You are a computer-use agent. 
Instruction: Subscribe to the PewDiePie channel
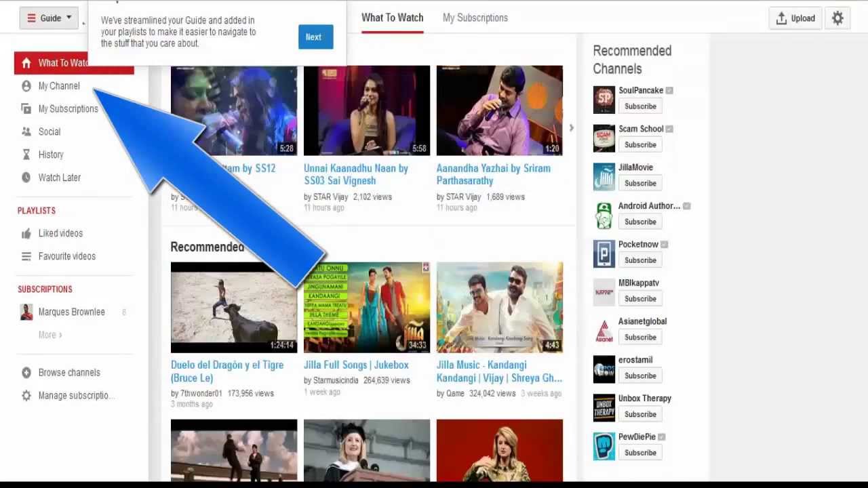pyautogui.click(x=640, y=453)
